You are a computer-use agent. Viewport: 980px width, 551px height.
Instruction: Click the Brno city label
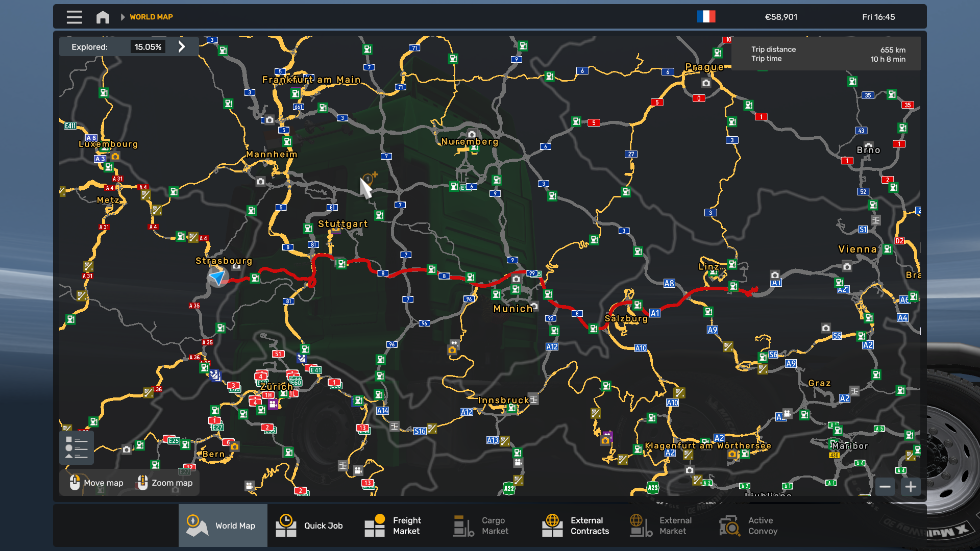868,150
